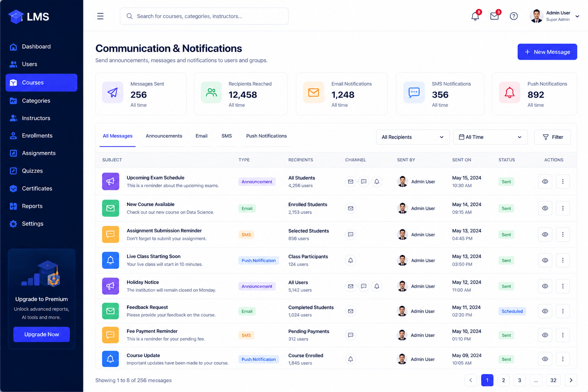
Task: Click the megaphone icon for Upcoming Exam Schedule
Action: point(110,181)
